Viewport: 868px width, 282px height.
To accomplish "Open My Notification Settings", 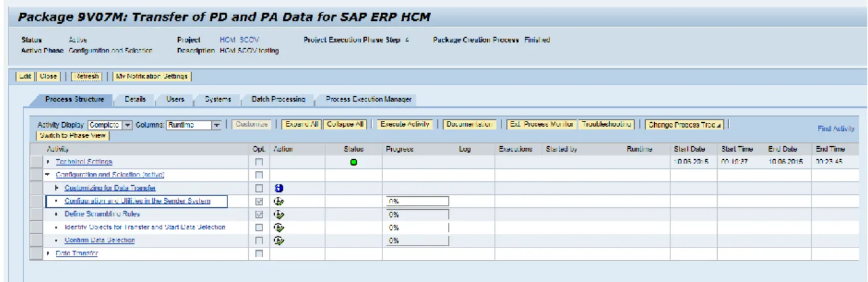I will click(x=152, y=77).
